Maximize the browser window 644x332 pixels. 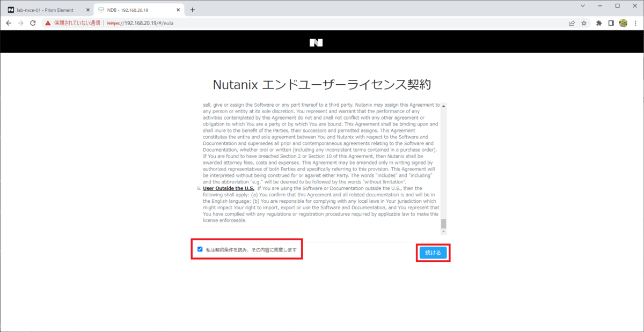tap(617, 5)
